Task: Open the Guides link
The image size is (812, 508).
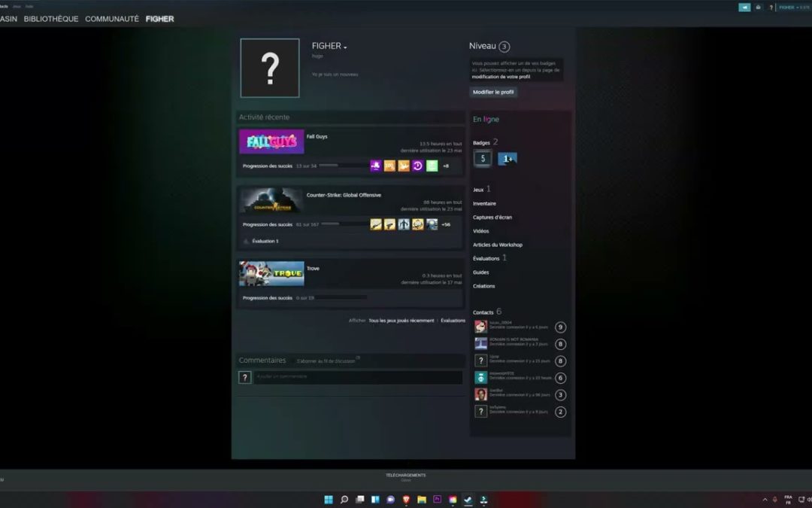Action: tap(480, 272)
